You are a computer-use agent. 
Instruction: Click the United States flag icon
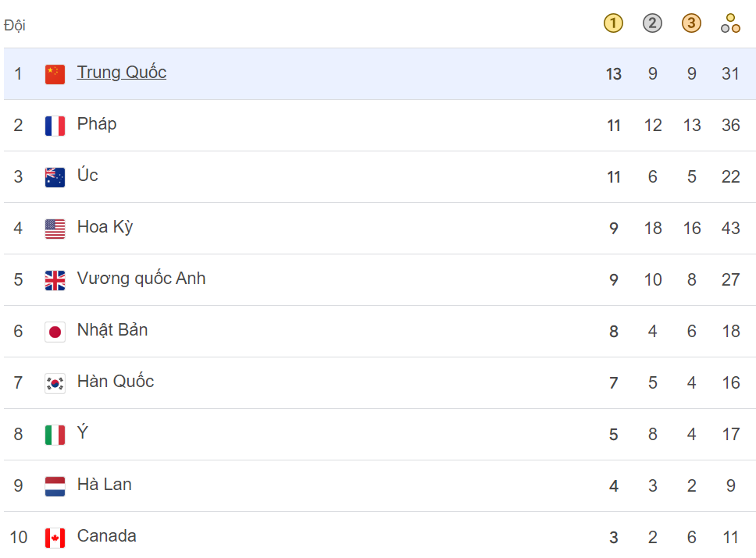click(54, 226)
